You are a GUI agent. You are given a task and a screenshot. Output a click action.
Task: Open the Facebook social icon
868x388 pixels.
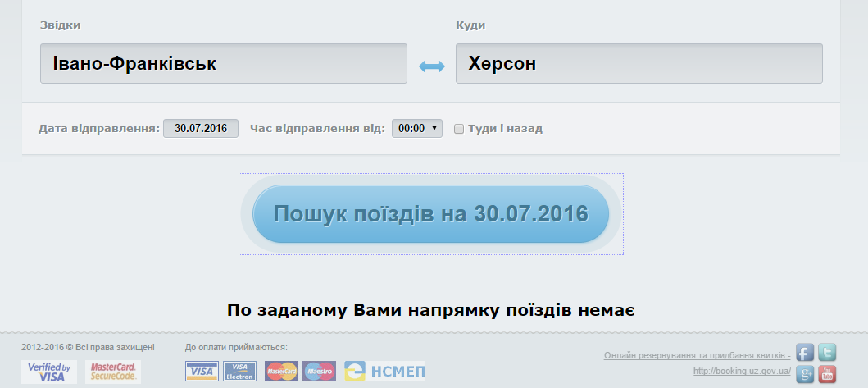(806, 353)
